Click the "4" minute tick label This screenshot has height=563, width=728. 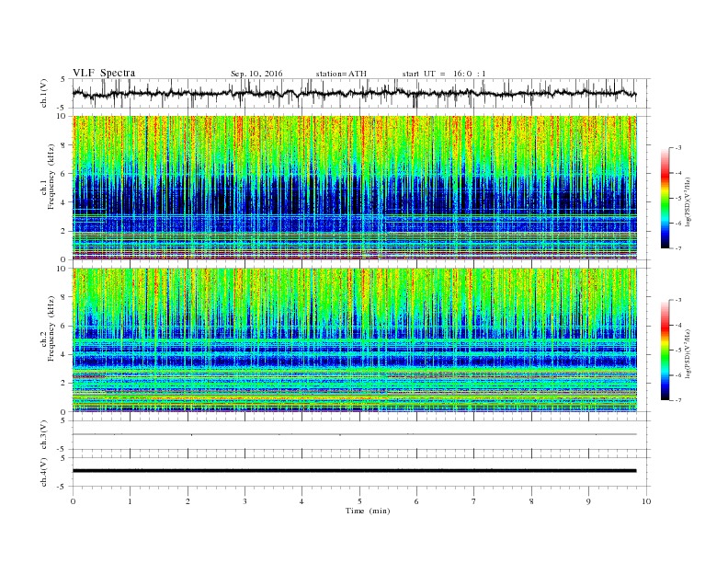301,501
